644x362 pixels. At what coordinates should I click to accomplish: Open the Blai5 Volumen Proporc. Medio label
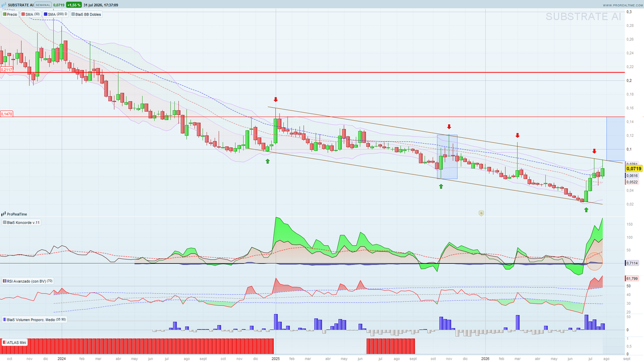pos(34,319)
